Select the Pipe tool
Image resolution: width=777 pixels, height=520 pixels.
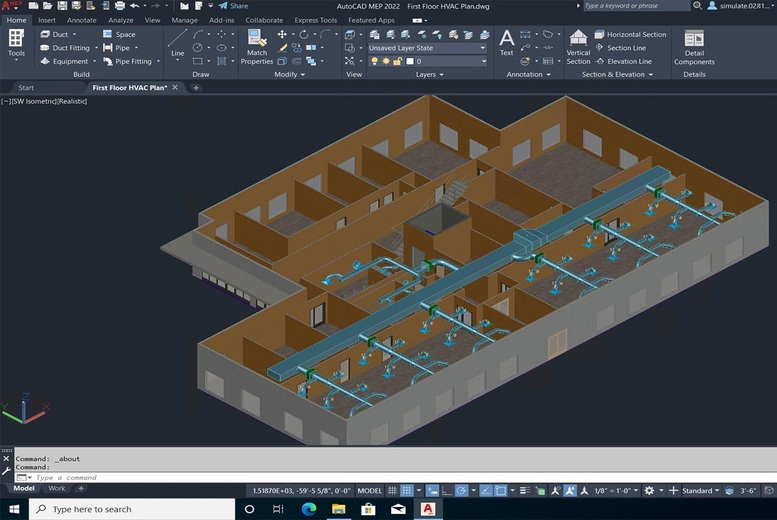[116, 48]
